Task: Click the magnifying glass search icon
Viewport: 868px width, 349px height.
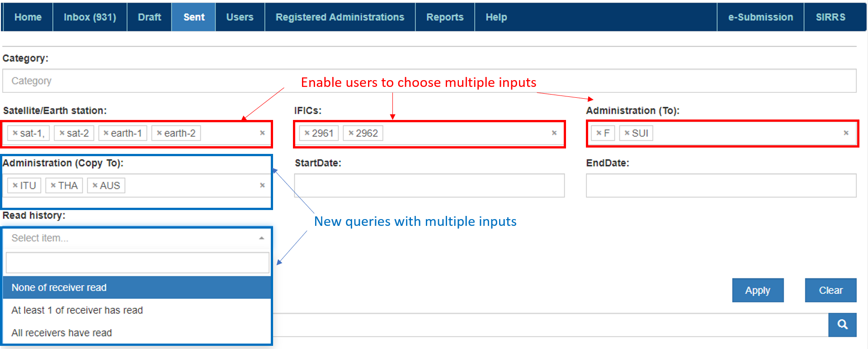Action: [842, 325]
